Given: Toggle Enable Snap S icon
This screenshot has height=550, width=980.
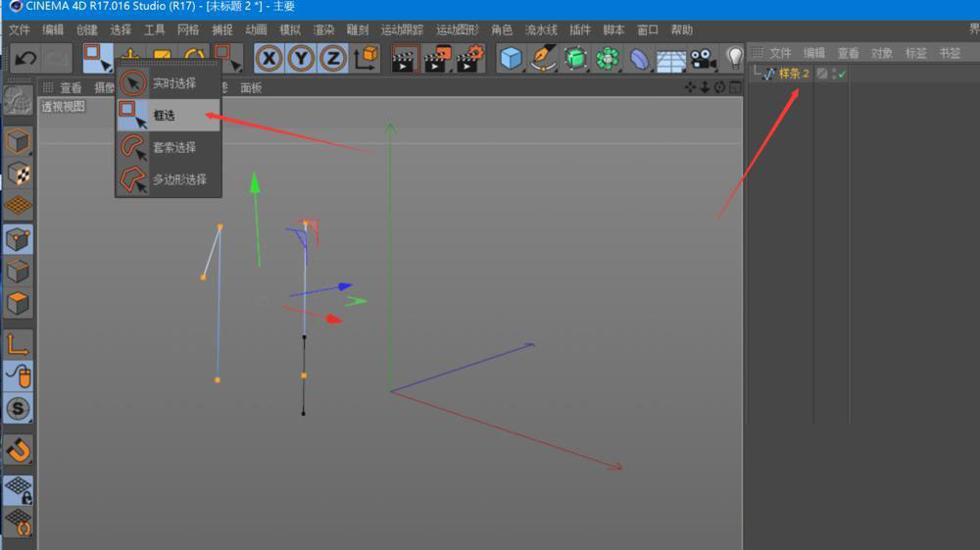Looking at the screenshot, I should [18, 409].
